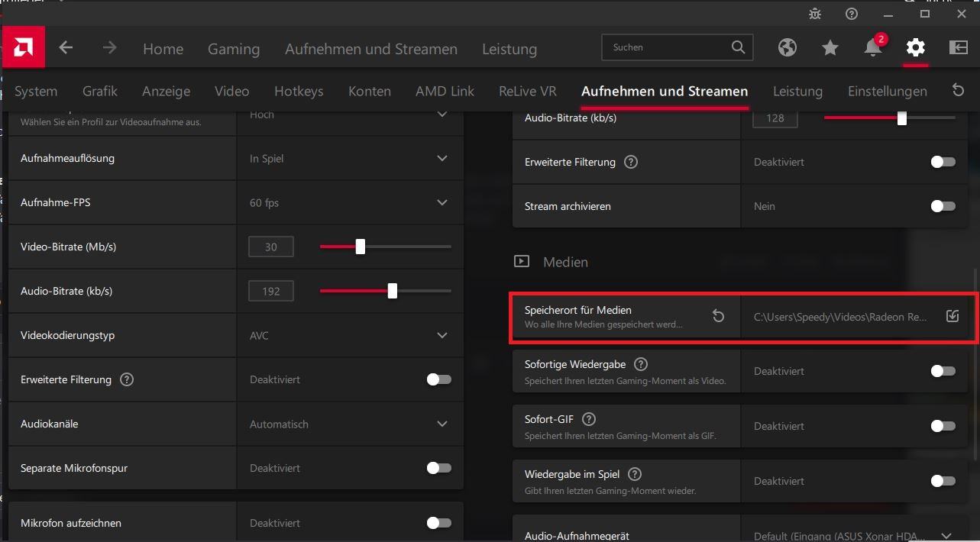Open the web browser globe icon
This screenshot has width=980, height=542.
point(788,47)
